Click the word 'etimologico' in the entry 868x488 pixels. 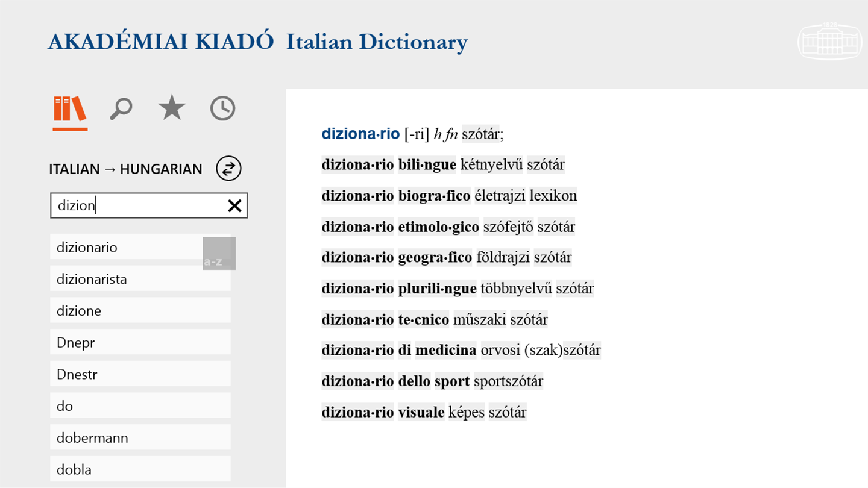point(439,227)
